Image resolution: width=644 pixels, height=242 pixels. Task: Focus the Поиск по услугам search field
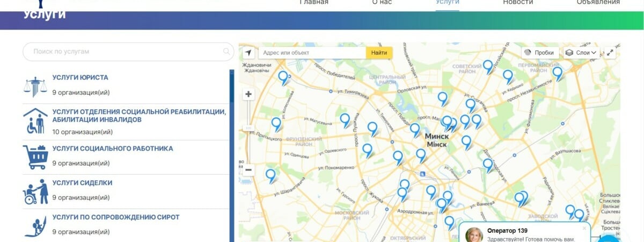[128, 52]
